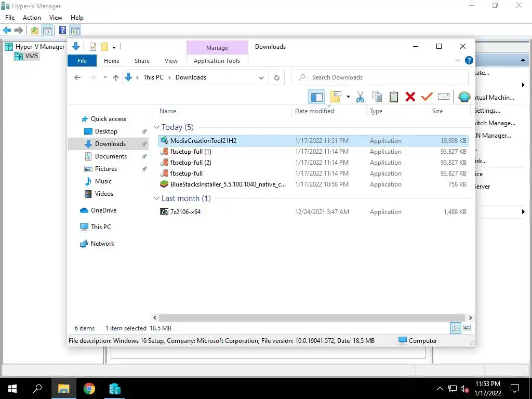Open the Explorer File tab
This screenshot has width=532, height=399.
pyautogui.click(x=82, y=61)
